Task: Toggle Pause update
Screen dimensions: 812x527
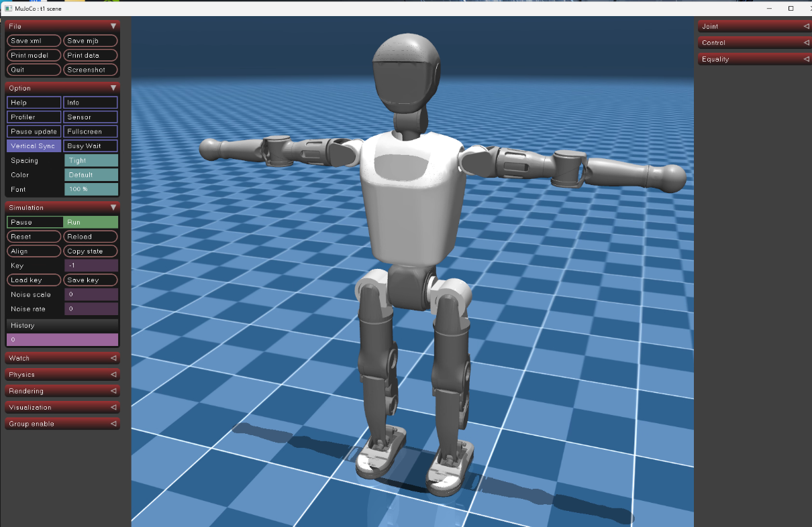Action: [x=34, y=131]
